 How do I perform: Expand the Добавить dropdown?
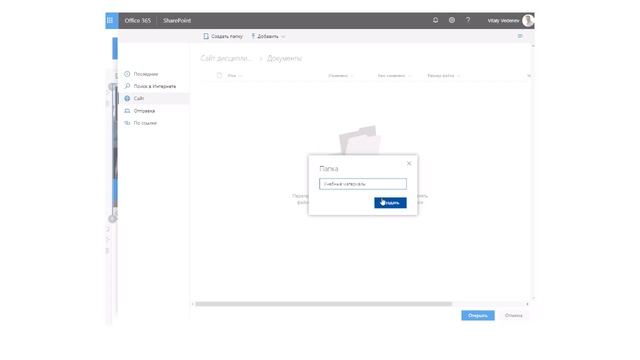(268, 36)
